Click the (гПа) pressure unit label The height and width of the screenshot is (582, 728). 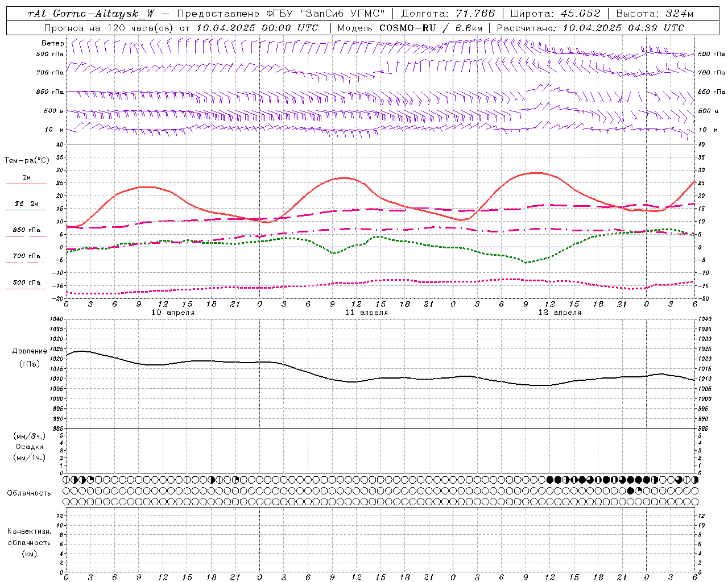30,364
